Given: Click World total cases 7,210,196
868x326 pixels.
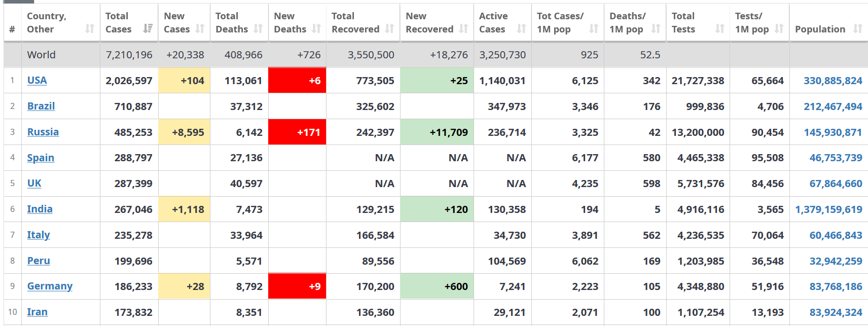Looking at the screenshot, I should pyautogui.click(x=129, y=55).
